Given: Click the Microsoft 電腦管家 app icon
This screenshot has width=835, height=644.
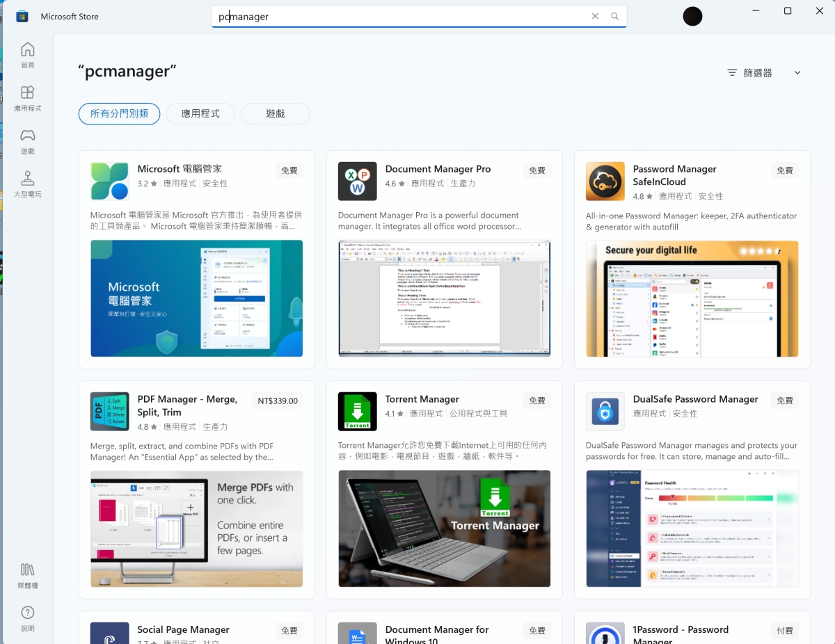Looking at the screenshot, I should (109, 182).
